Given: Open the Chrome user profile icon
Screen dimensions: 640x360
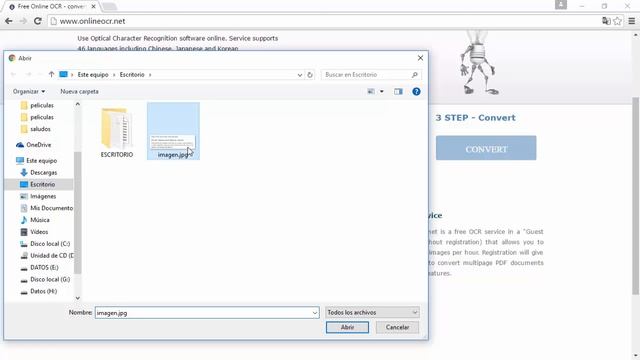Looking at the screenshot, I should pyautogui.click(x=561, y=5).
